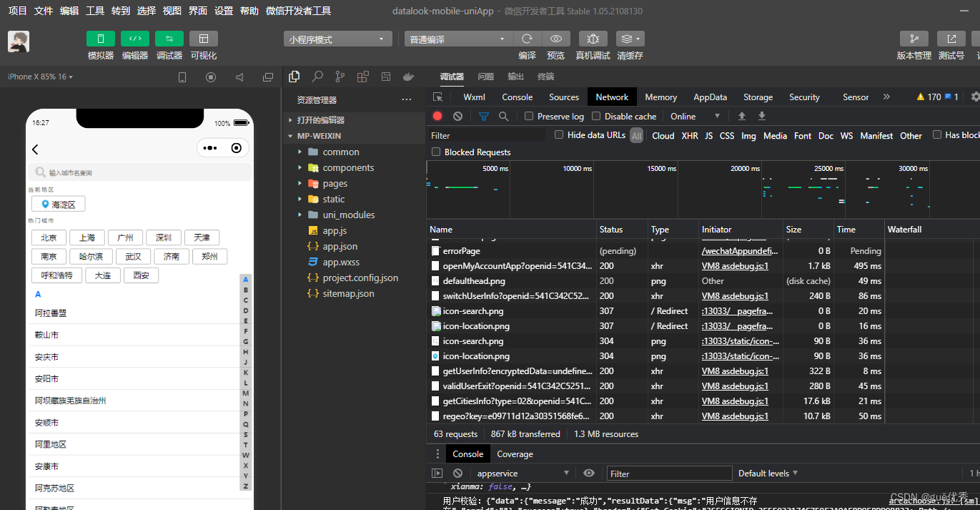Stop network recording with red record button

tap(437, 116)
